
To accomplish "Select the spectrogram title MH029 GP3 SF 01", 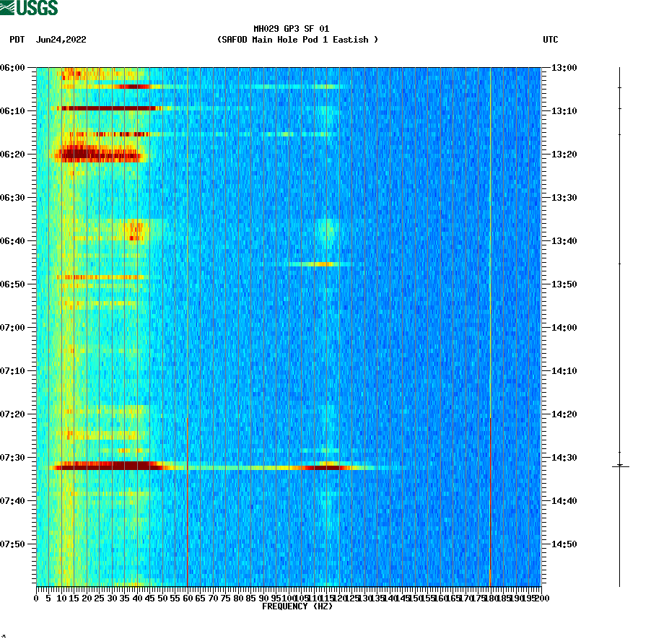I will 291,30.
